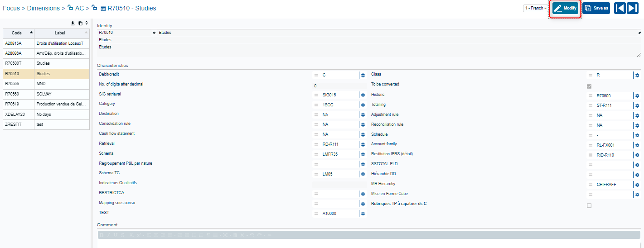Click the equals operator for Schedule
Viewport: 644px width, 248px height.
click(591, 135)
